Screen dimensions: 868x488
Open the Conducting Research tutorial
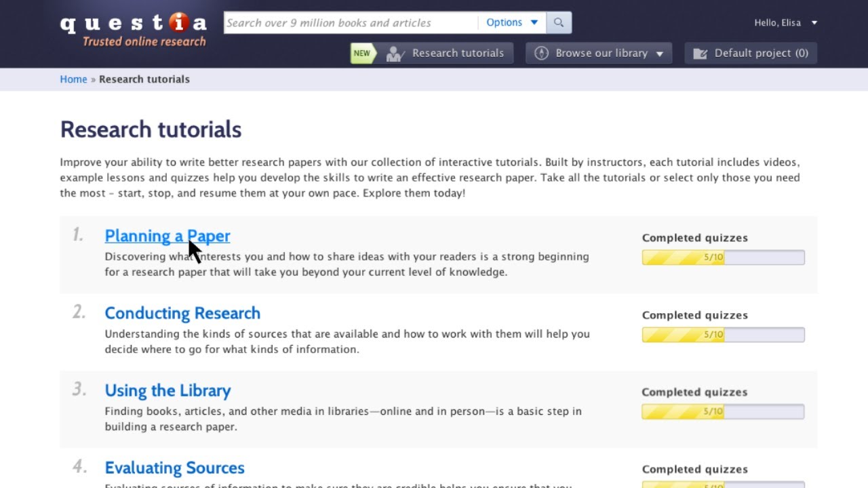click(x=182, y=313)
